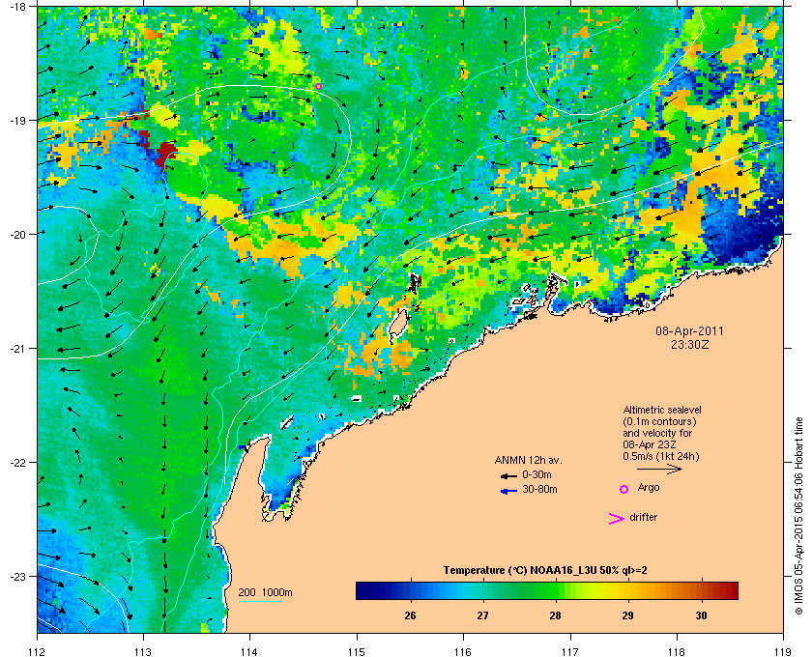Click the colorbar tick label 29
This screenshot has width=812, height=657.
tap(627, 615)
